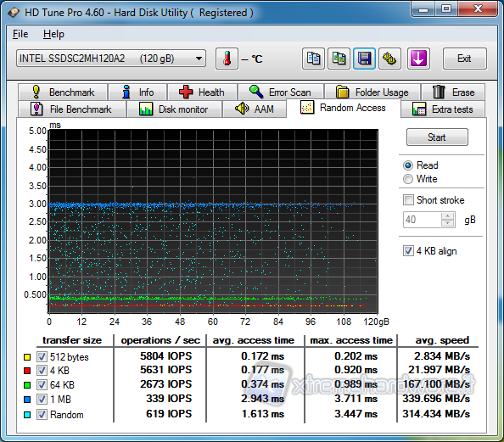The width and height of the screenshot is (504, 442).
Task: Click the Start button
Action: click(x=437, y=137)
